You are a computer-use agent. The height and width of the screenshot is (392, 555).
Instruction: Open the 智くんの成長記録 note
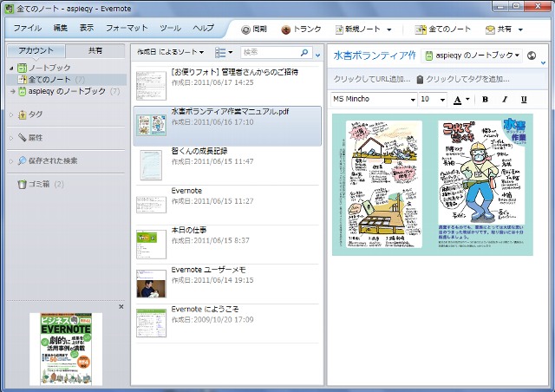point(227,165)
